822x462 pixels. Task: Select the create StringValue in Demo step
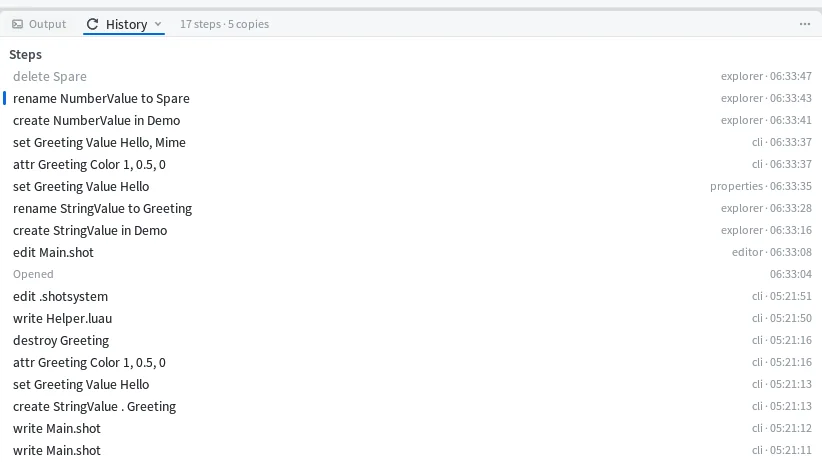point(411,231)
